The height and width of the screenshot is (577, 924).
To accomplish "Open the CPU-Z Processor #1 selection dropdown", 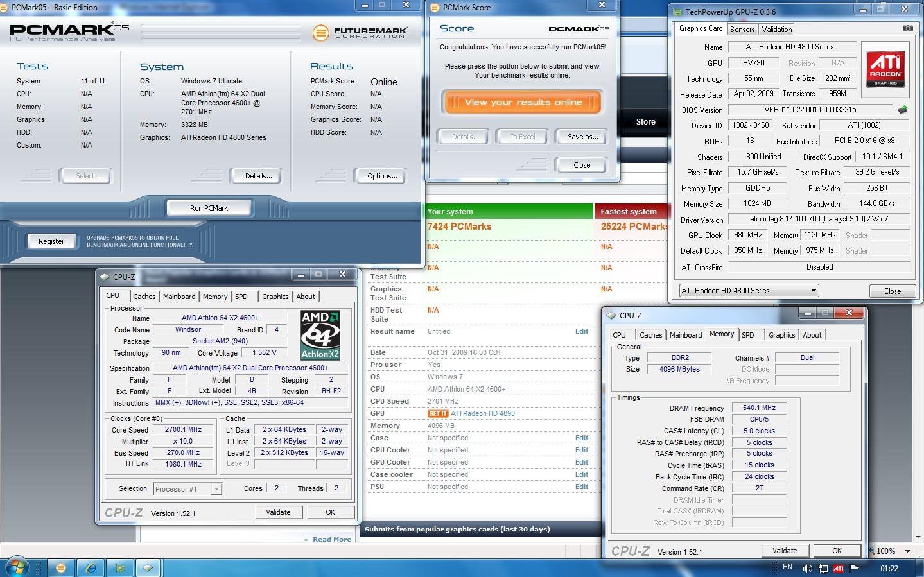I will [x=187, y=489].
